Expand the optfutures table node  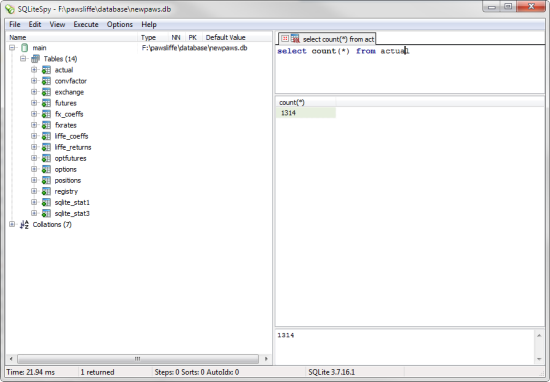(34, 158)
